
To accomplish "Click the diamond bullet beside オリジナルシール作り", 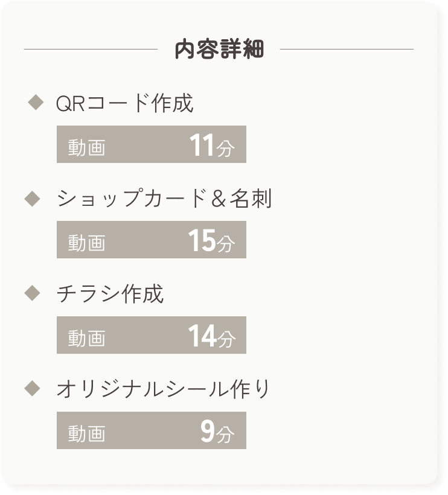I will click(31, 389).
